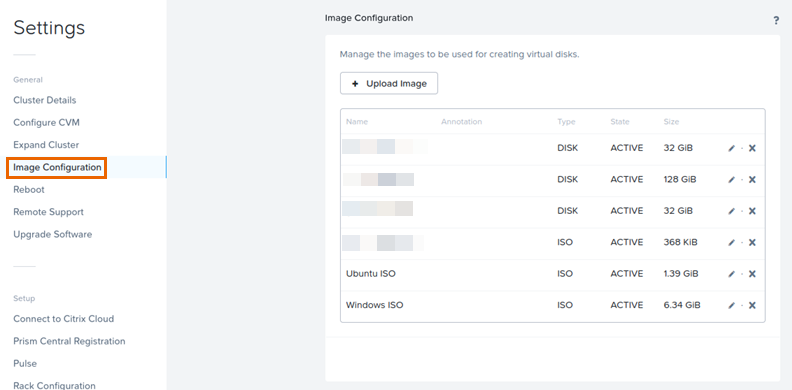Open Connect to Citrix Cloud
Image resolution: width=792 pixels, height=390 pixels.
point(64,319)
